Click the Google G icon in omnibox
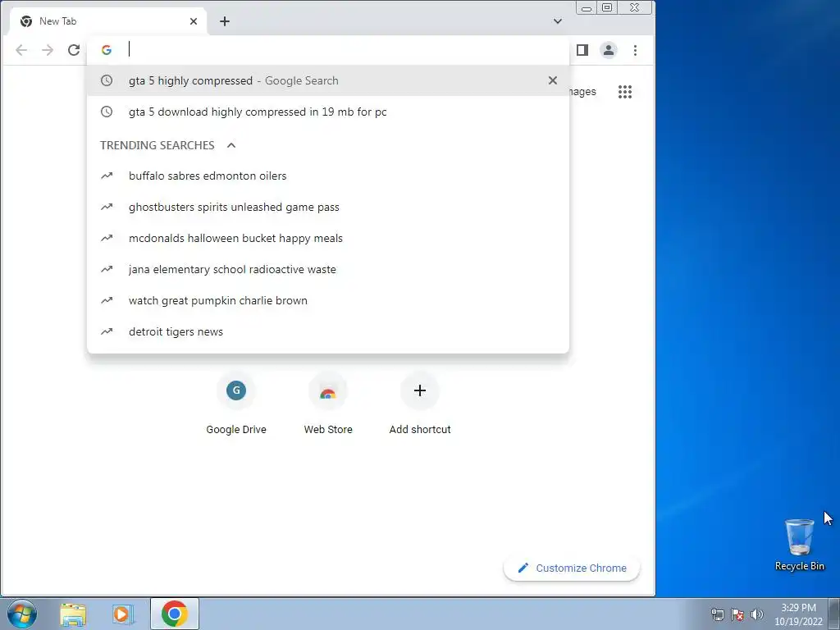Image resolution: width=840 pixels, height=630 pixels. pyautogui.click(x=107, y=50)
